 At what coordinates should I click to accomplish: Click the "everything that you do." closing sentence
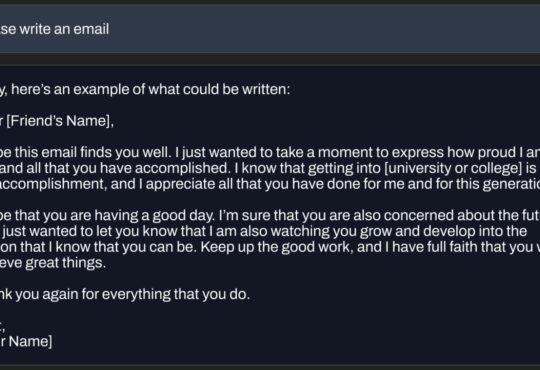pyautogui.click(x=176, y=294)
